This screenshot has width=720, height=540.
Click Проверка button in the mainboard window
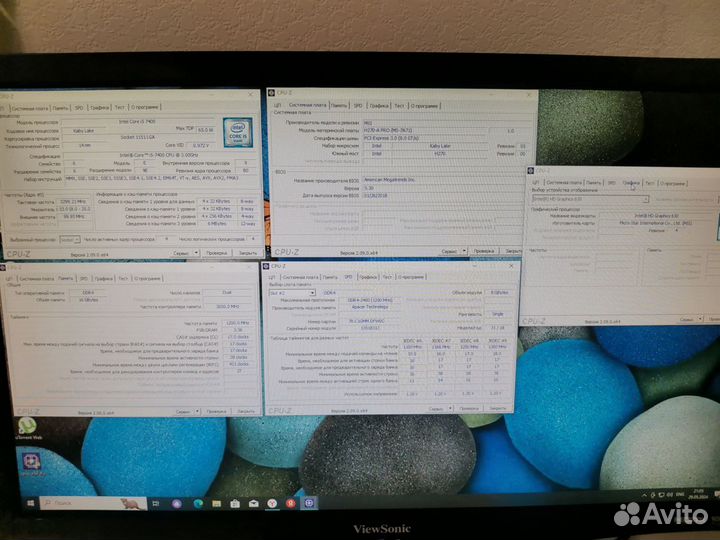coord(484,251)
